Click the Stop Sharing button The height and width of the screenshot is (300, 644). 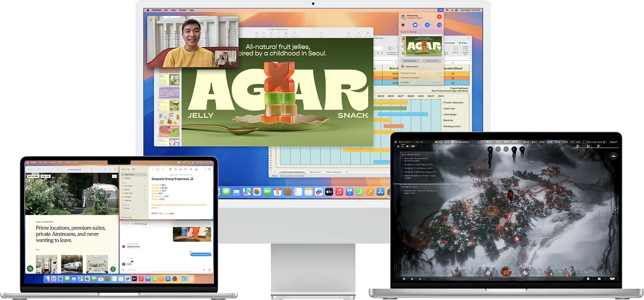pyautogui.click(x=431, y=61)
